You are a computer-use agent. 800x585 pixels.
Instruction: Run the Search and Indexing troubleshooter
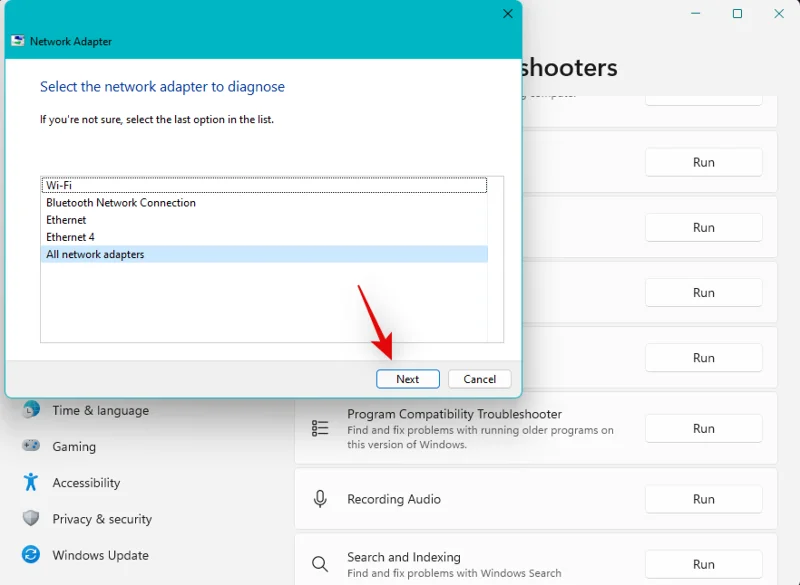pos(703,564)
